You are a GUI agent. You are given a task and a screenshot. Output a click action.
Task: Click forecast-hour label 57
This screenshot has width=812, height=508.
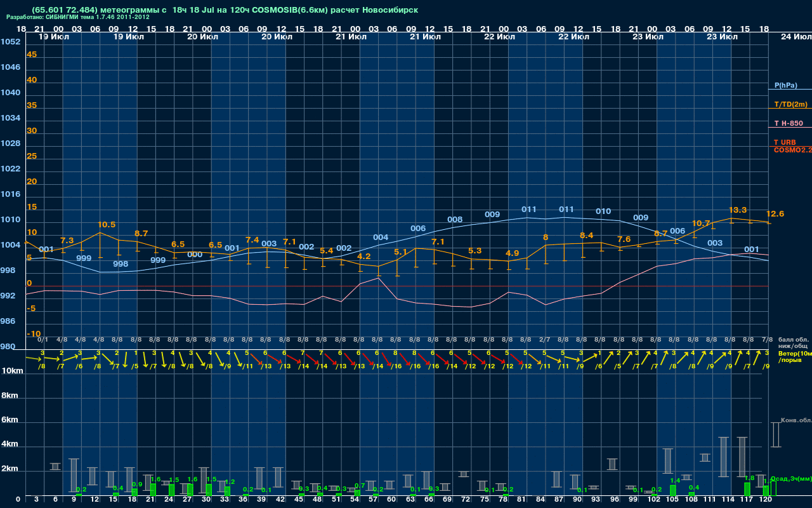point(374,500)
